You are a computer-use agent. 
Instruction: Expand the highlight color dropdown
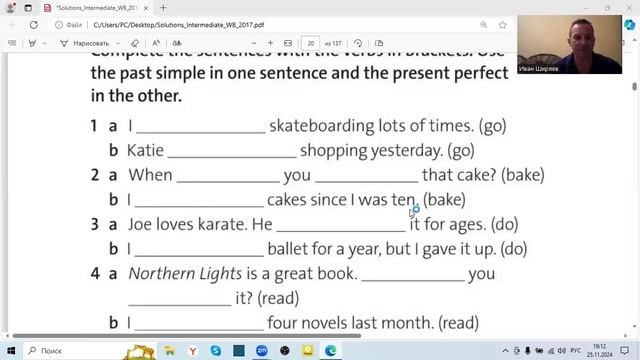44,43
